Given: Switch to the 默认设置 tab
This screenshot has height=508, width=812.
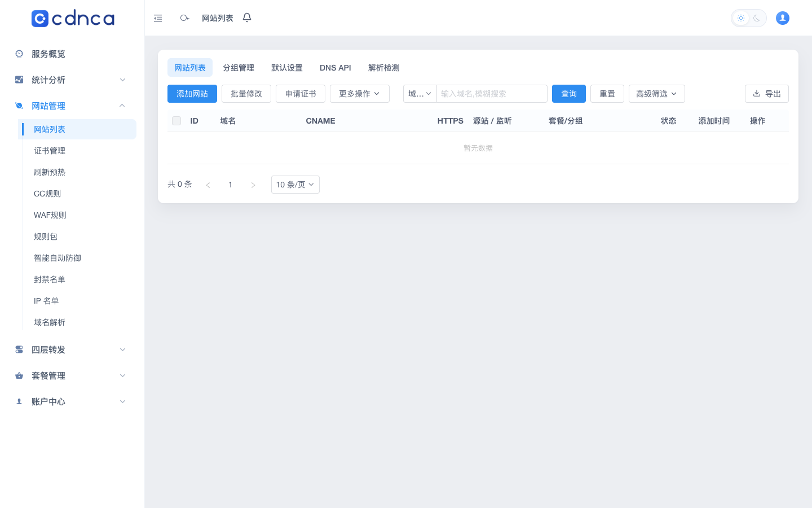Looking at the screenshot, I should pos(287,68).
